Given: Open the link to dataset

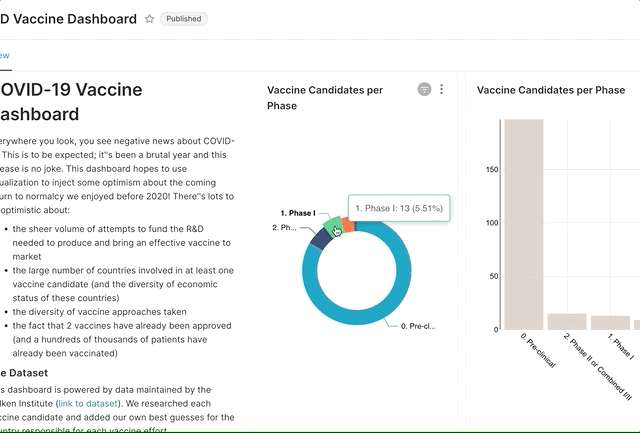Looking at the screenshot, I should [88, 403].
